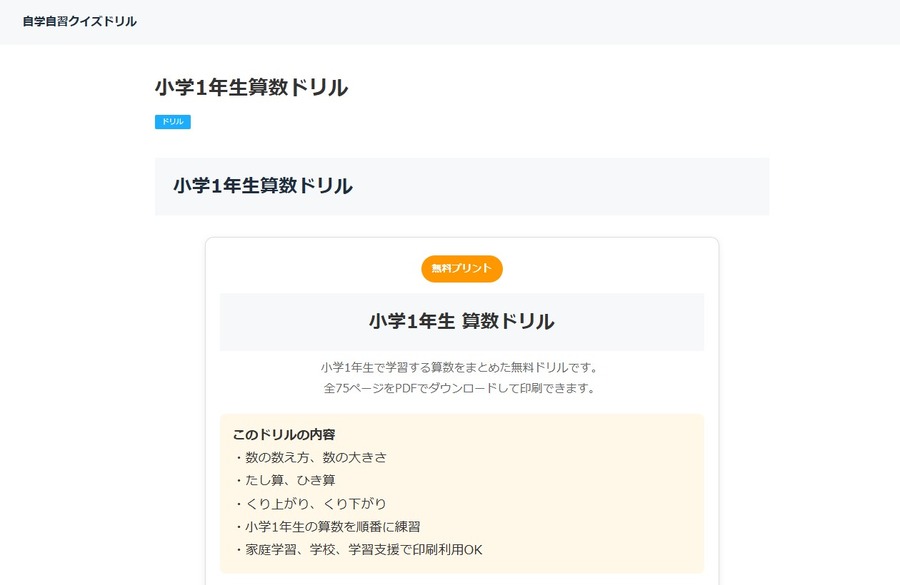The height and width of the screenshot is (585, 900).
Task: Click the gray section heading 小学1年生算数ドリル
Action: pyautogui.click(x=263, y=186)
